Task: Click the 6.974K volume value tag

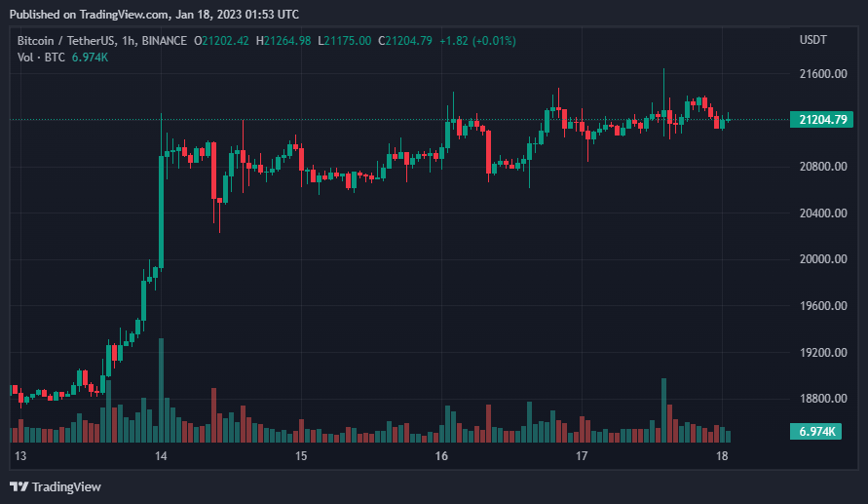Action: click(815, 432)
